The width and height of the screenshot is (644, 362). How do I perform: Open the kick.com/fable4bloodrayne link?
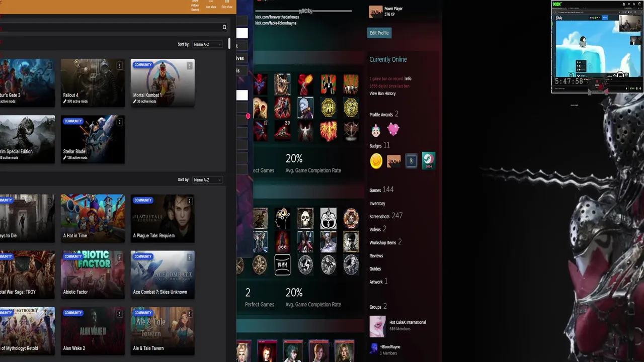[276, 23]
